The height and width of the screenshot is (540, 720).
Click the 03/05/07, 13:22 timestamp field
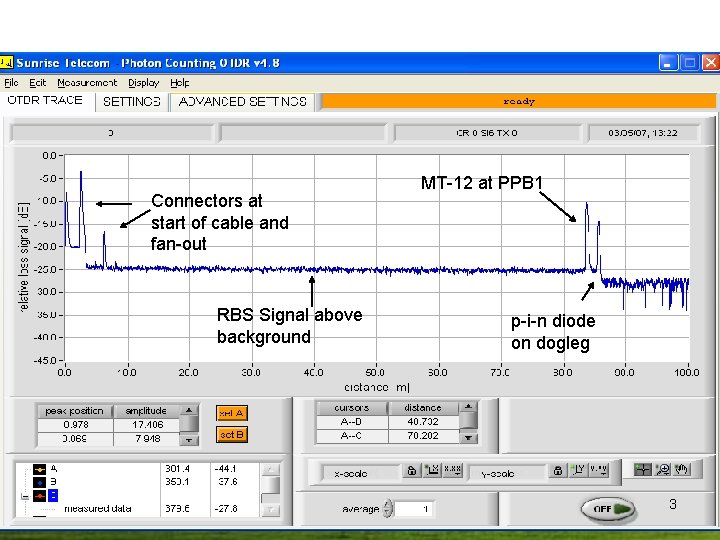(x=643, y=133)
